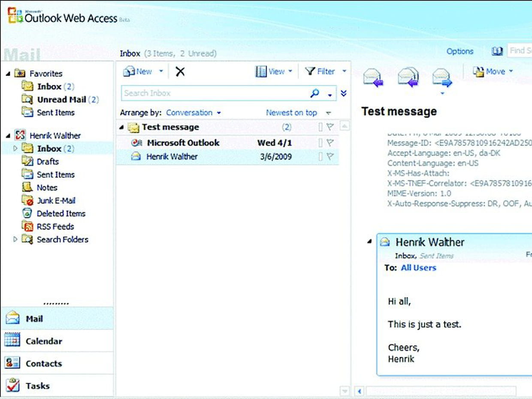Open dropdown arrow below Forward icon
Screen dimensions: 532x399
[442, 93]
